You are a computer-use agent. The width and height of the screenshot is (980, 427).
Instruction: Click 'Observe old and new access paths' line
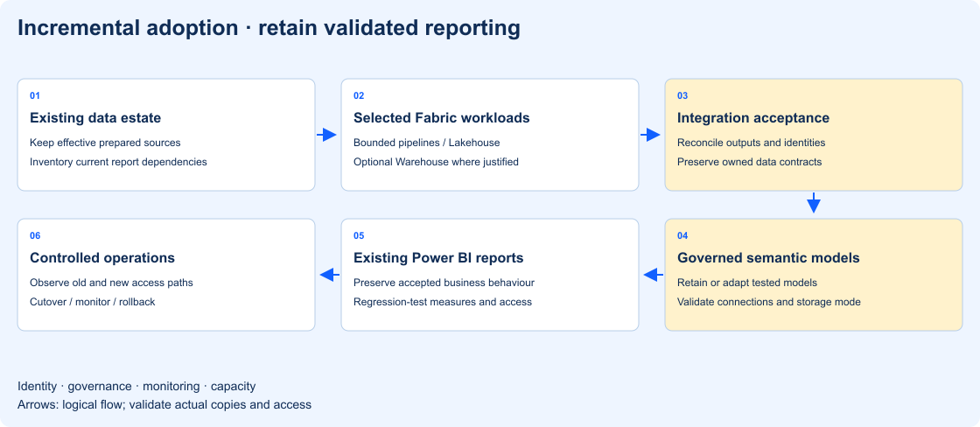point(111,283)
